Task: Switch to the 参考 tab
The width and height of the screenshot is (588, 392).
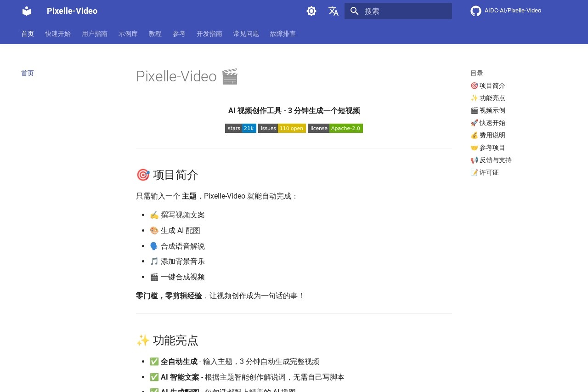Action: pos(179,34)
